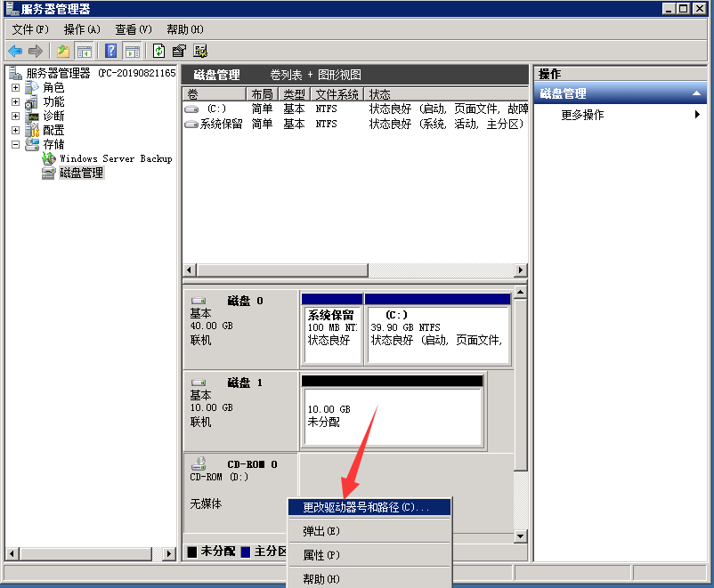
Task: Click the Back arrow toolbar icon
Action: [15, 51]
